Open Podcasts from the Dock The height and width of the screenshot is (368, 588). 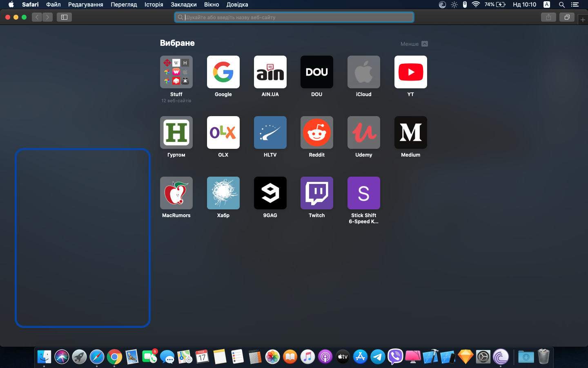tap(325, 357)
